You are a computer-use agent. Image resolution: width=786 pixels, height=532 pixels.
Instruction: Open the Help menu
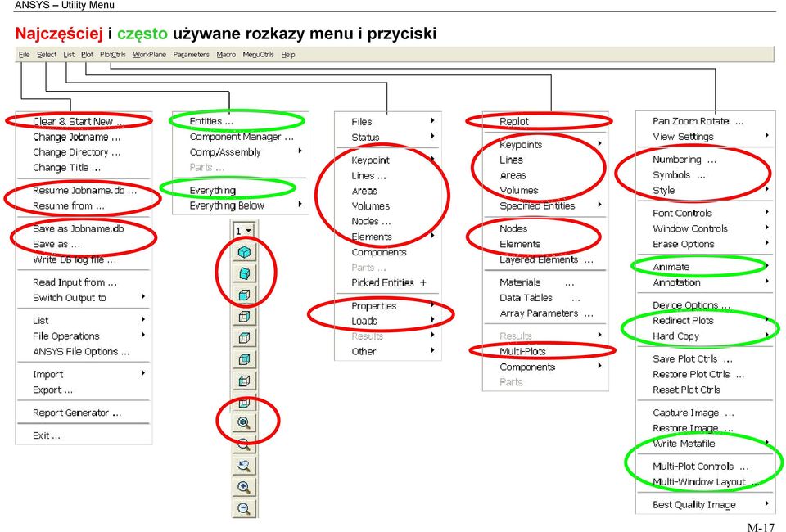coord(287,55)
